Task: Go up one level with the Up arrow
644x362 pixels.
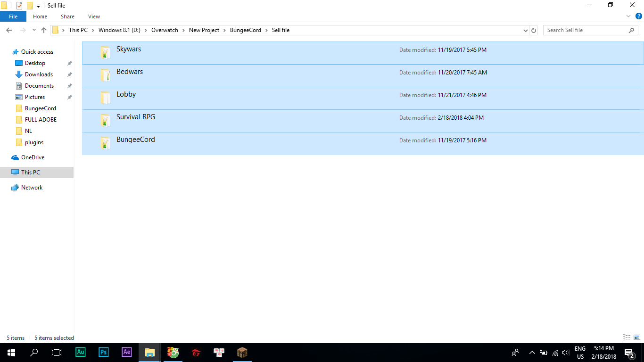Action: pos(44,30)
